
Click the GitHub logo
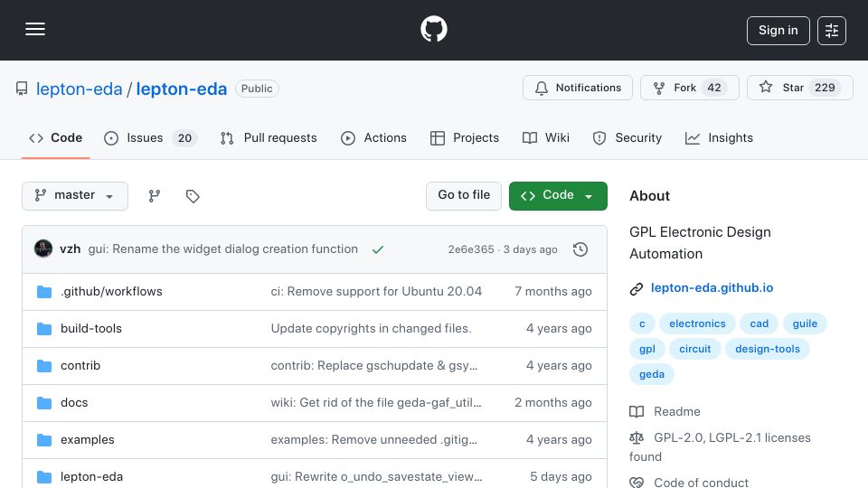(x=433, y=29)
